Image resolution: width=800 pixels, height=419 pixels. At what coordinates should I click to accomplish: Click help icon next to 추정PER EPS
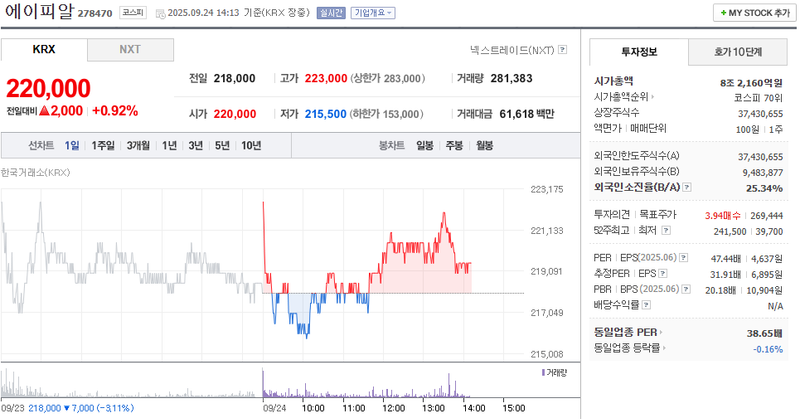click(662, 274)
